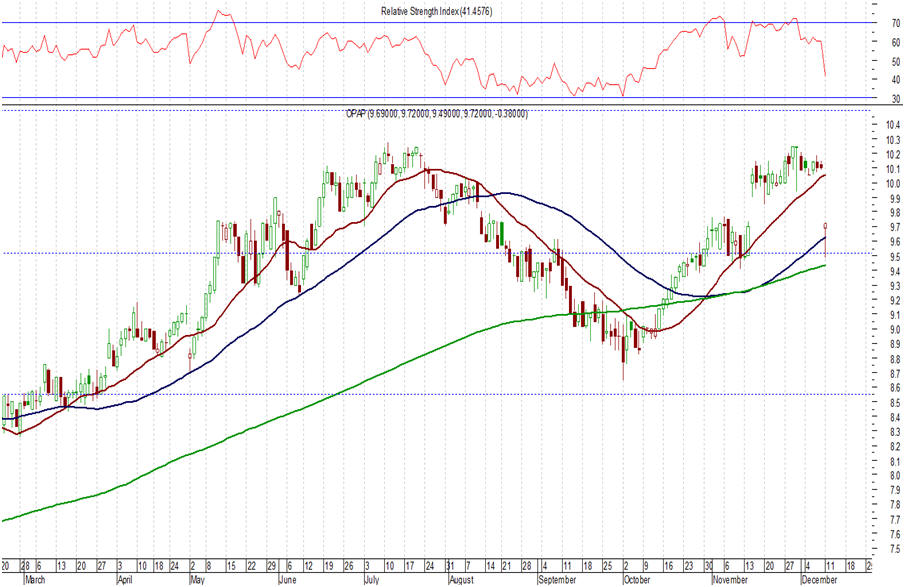This screenshot has height=587, width=905.
Task: Select the RSI axis value 40
Action: click(896, 80)
